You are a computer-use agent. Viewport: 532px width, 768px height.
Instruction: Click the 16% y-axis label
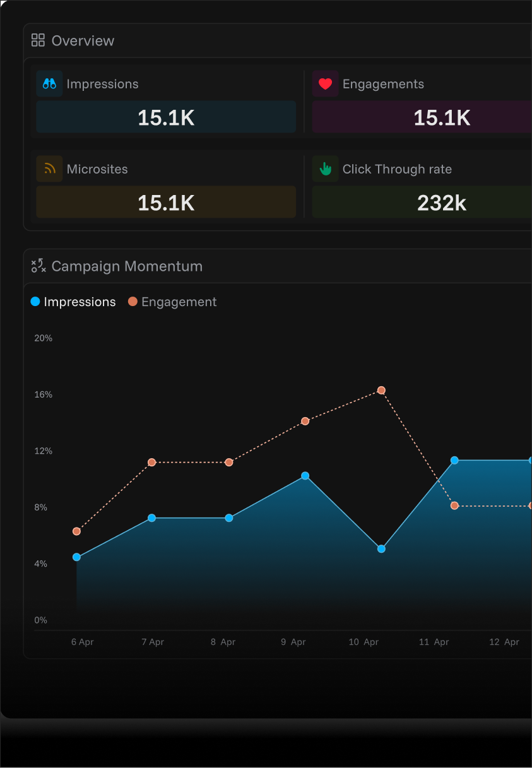click(44, 394)
